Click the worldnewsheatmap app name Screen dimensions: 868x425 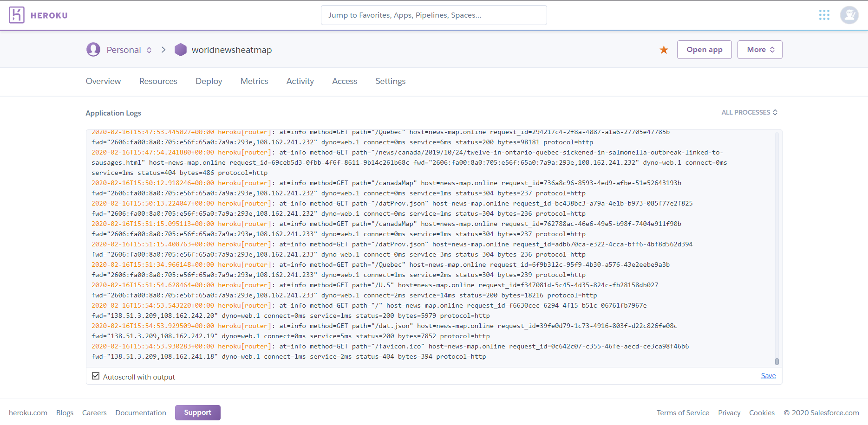[232, 50]
